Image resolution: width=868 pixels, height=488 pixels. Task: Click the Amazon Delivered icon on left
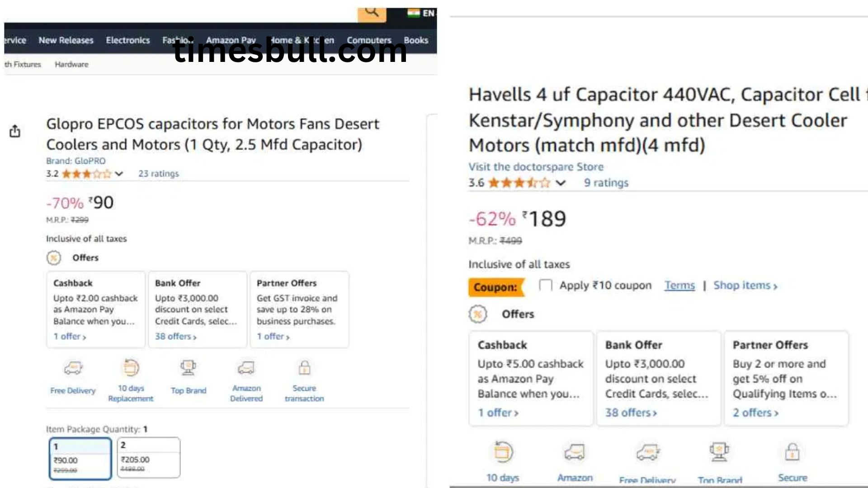pos(246,368)
